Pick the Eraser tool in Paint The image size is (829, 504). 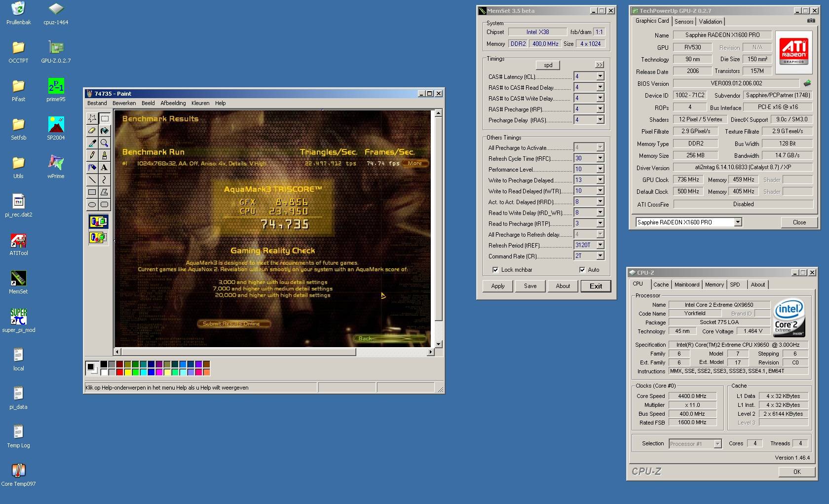point(92,131)
